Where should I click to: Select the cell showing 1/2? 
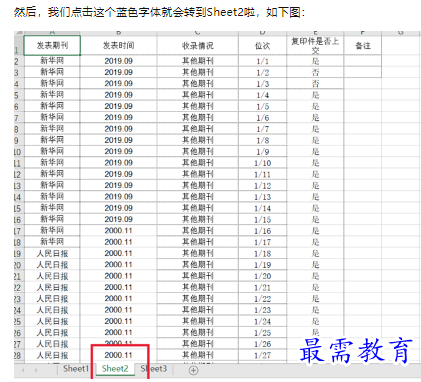click(262, 72)
